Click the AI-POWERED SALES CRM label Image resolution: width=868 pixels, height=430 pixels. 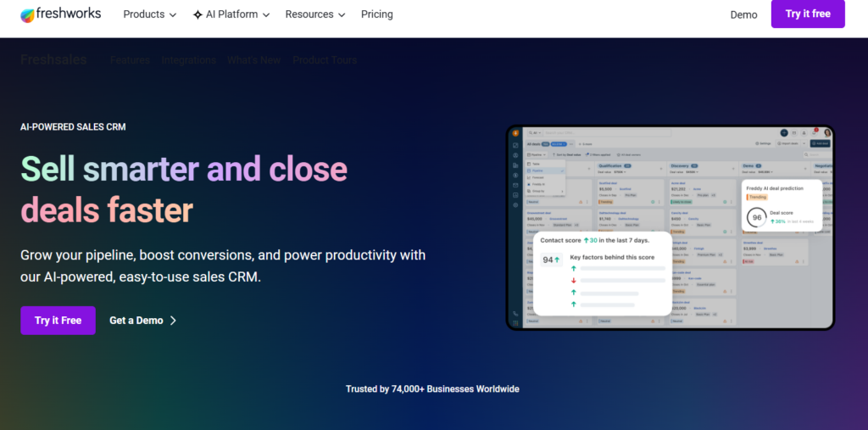coord(73,127)
